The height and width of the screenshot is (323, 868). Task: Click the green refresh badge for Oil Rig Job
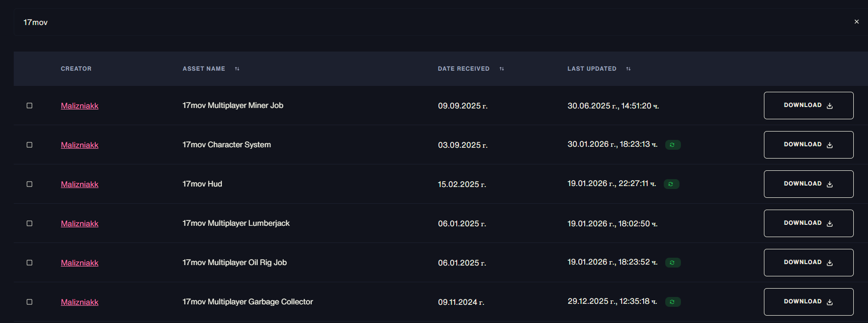[673, 263]
